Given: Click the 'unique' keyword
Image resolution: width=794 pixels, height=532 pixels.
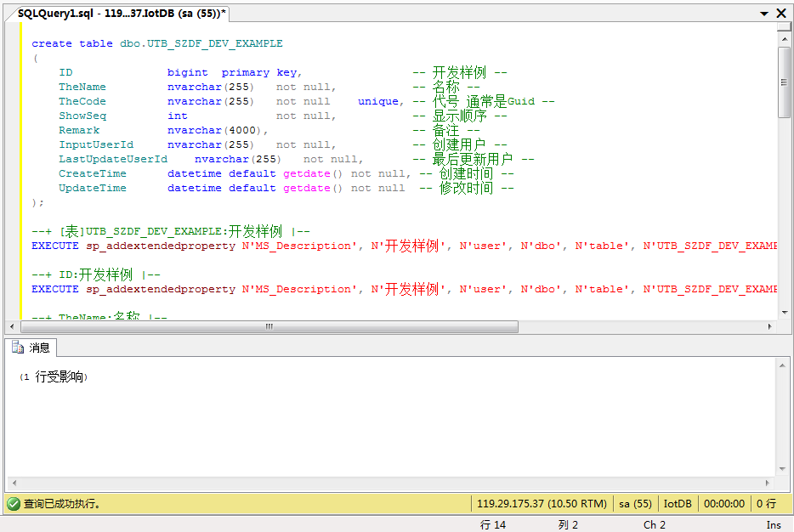Looking at the screenshot, I should 378,101.
